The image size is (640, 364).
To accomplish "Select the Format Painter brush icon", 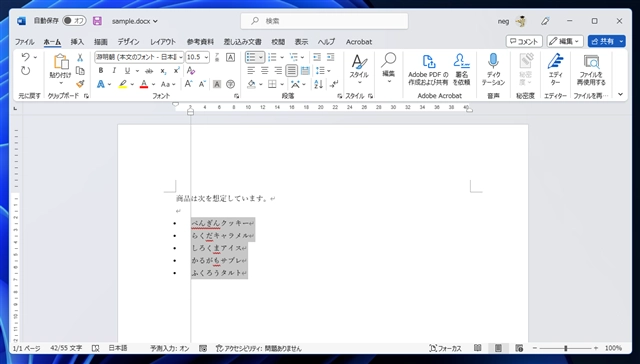I will pyautogui.click(x=80, y=84).
